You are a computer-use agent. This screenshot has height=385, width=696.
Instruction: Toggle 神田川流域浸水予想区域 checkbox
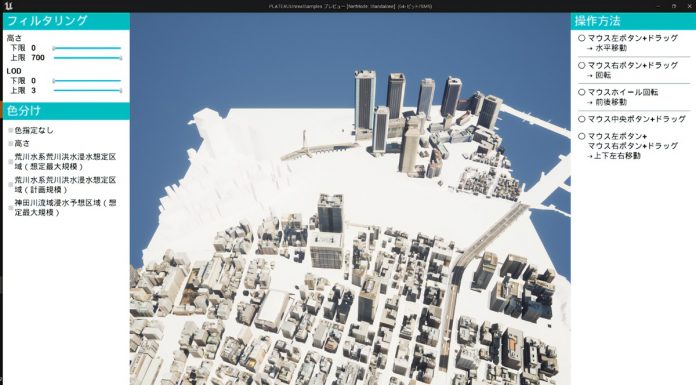click(11, 208)
